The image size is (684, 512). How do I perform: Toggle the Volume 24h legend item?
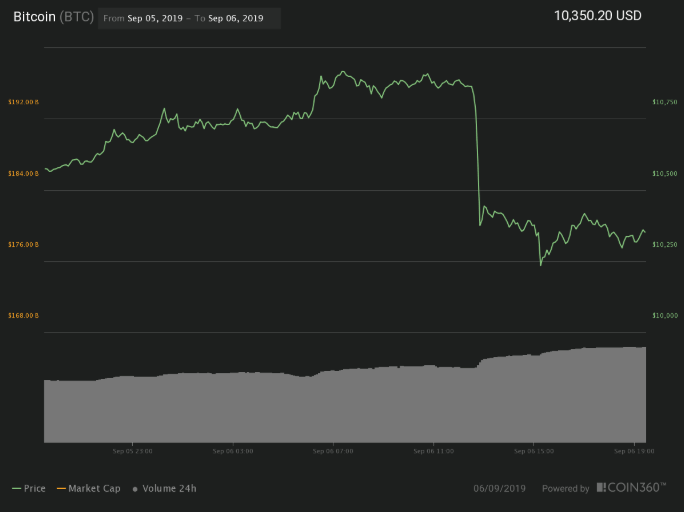[164, 488]
